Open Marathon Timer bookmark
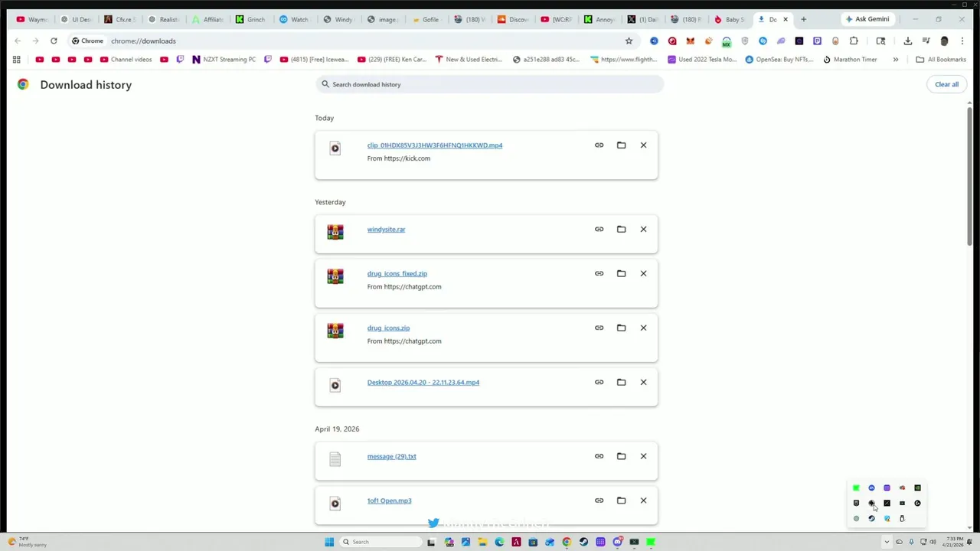Screen dimensions: 980x551 coord(850,59)
